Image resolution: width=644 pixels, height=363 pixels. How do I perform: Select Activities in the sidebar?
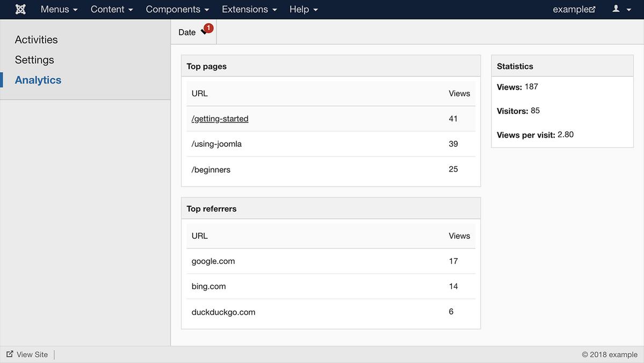pyautogui.click(x=35, y=39)
